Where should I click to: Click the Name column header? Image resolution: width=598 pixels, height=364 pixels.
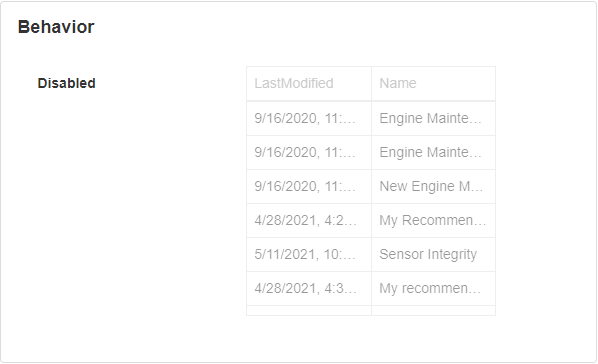(x=434, y=84)
